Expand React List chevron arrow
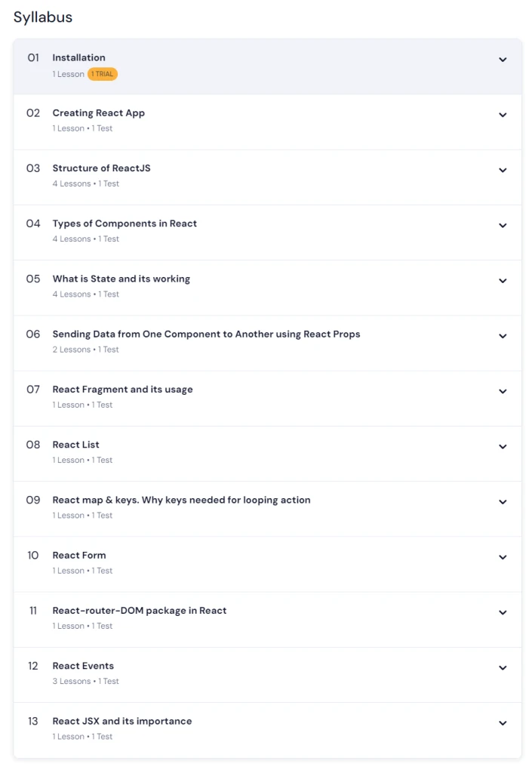 (x=503, y=446)
